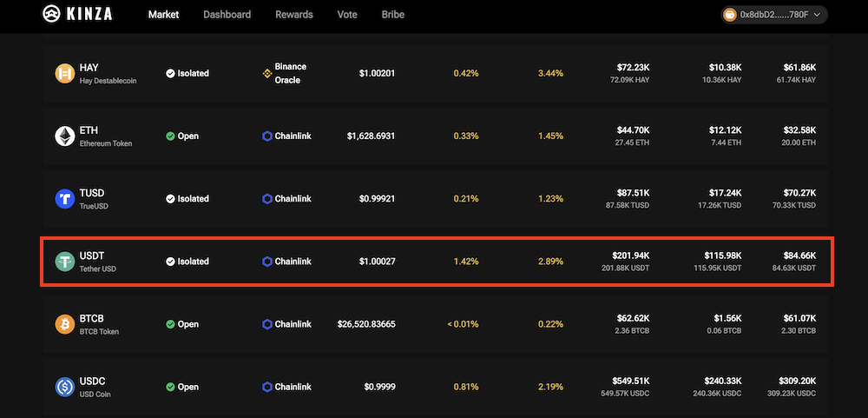
Task: Select the HAY Hay Destablecoin name
Action: pos(108,73)
